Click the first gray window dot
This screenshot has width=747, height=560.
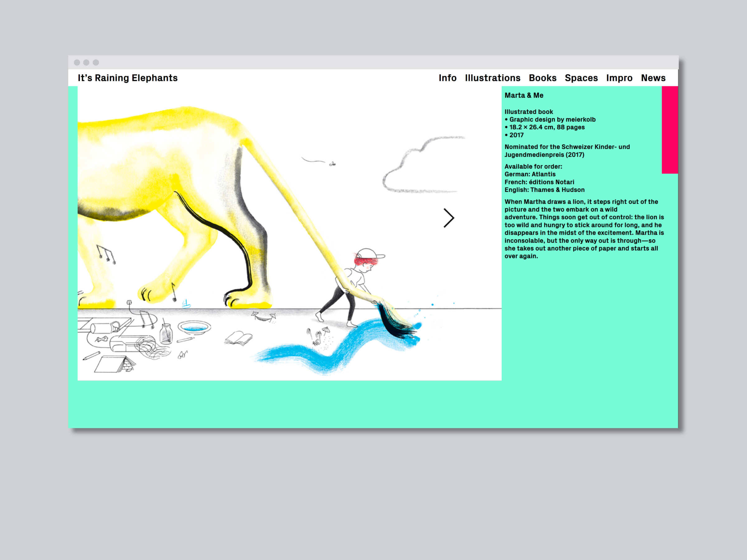[x=77, y=63]
